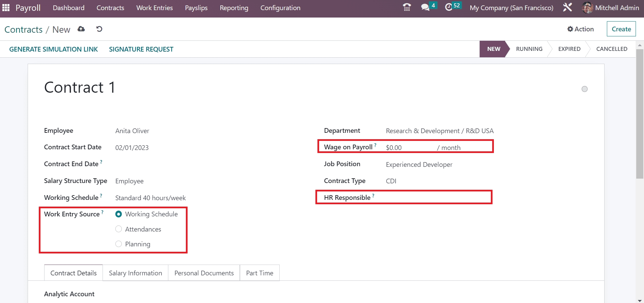This screenshot has height=303, width=644.
Task: Open the VoIP phone icon
Action: 407,7
